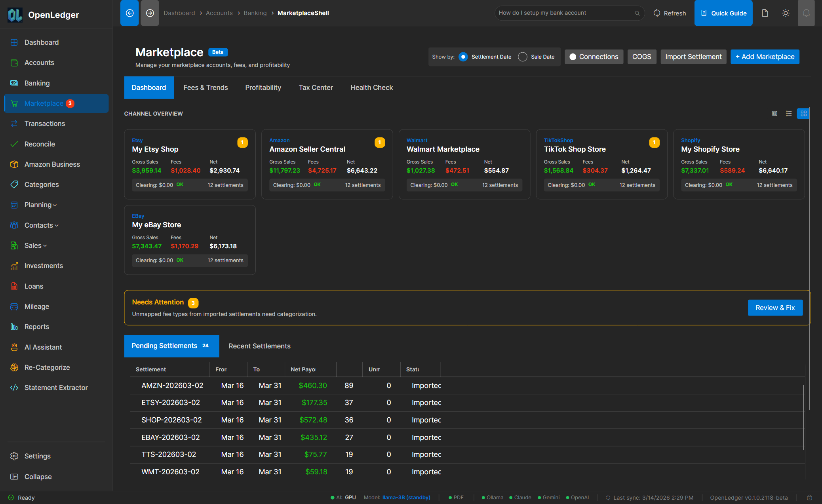The height and width of the screenshot is (504, 822).
Task: Open the Re-Categorize tool
Action: click(x=47, y=367)
